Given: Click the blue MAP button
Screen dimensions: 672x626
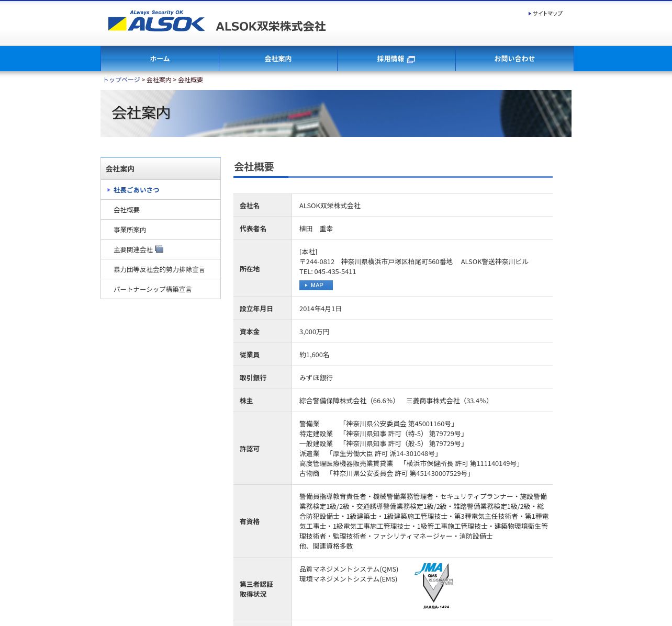Looking at the screenshot, I should (x=316, y=285).
